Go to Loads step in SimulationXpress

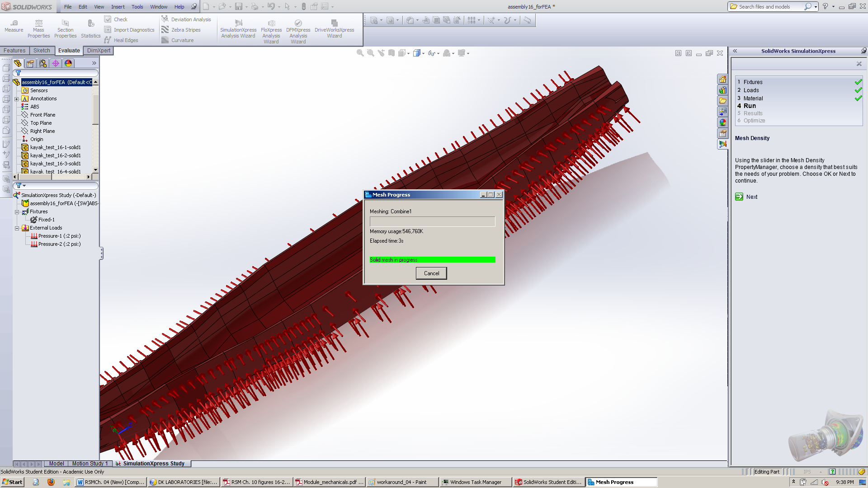(x=751, y=90)
